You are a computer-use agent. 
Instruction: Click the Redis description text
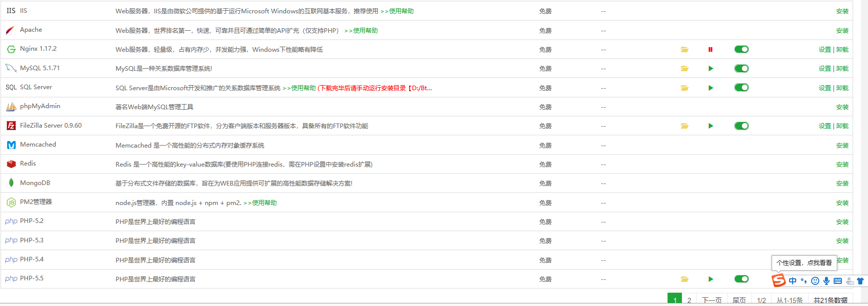[x=244, y=165]
